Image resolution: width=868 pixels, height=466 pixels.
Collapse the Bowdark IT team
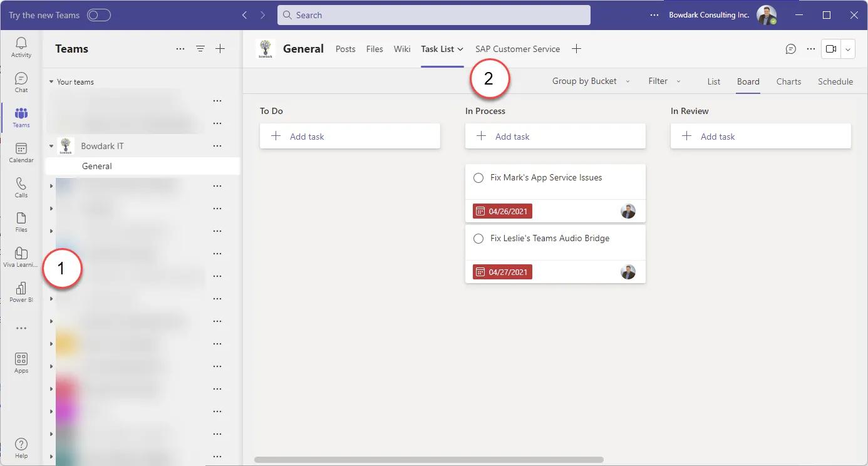(x=51, y=146)
